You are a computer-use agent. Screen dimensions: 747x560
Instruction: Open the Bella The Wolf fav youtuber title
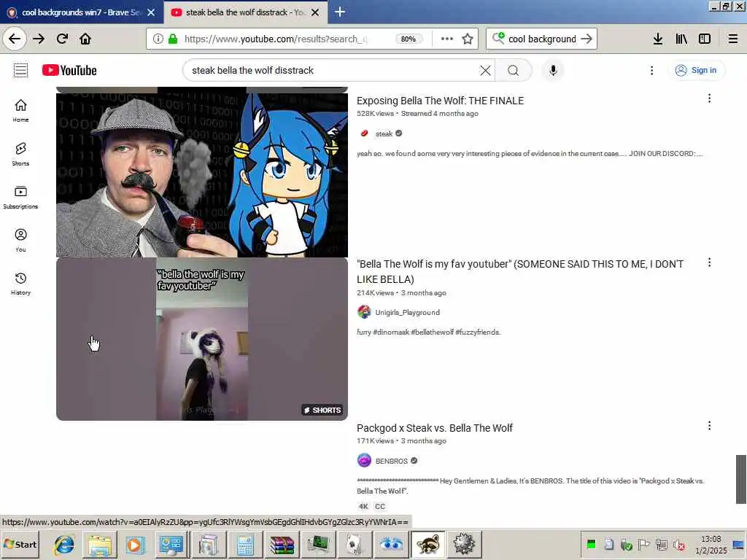tap(520, 271)
